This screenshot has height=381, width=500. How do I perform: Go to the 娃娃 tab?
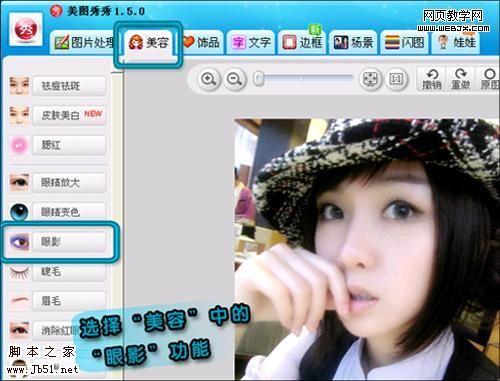[x=456, y=42]
